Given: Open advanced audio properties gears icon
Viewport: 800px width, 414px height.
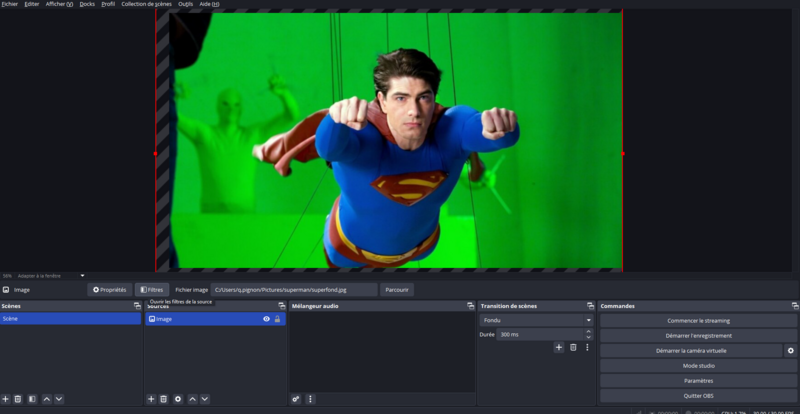Looking at the screenshot, I should coord(296,399).
